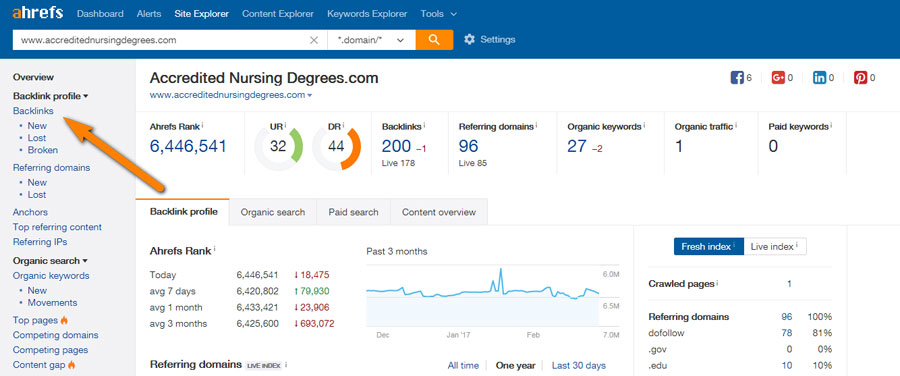This screenshot has width=900, height=376.
Task: Click the Last 30 days link
Action: coord(579,365)
